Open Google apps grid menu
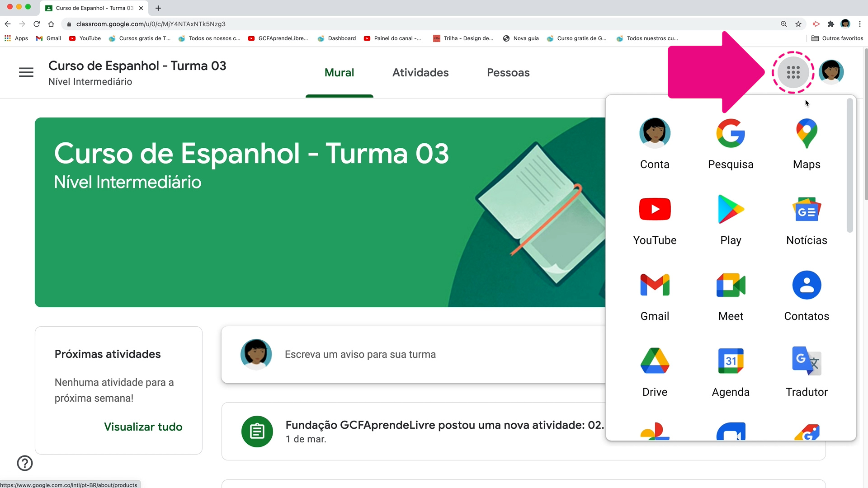The width and height of the screenshot is (868, 488). [x=793, y=71]
